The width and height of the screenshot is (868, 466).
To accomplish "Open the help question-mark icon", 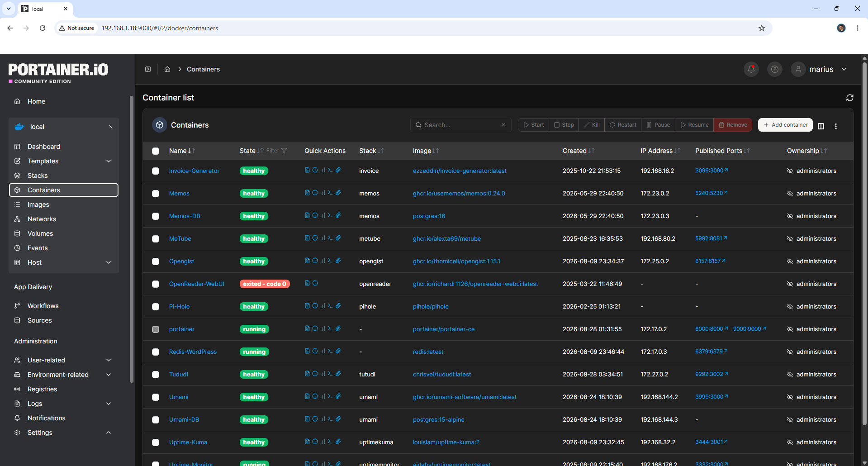I will (775, 69).
